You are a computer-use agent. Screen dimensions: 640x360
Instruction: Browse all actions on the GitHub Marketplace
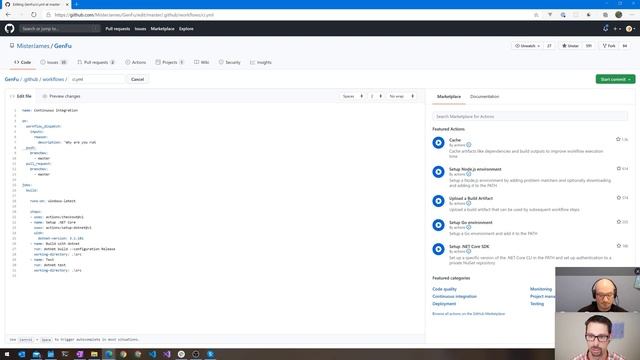click(x=469, y=314)
